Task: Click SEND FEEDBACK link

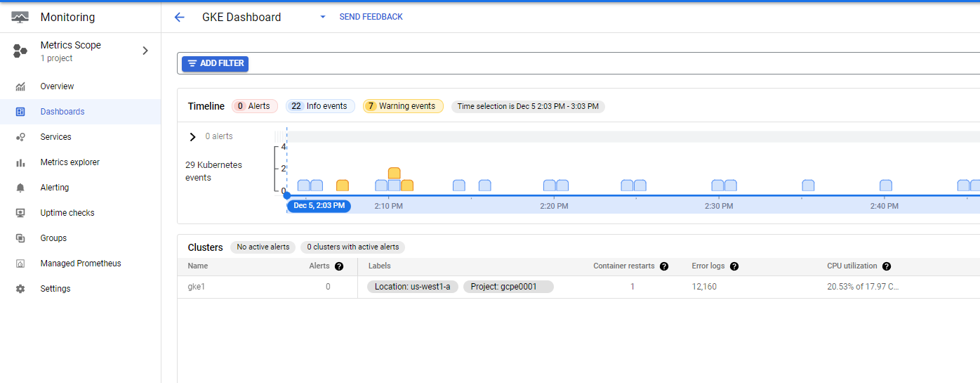Action: [371, 17]
